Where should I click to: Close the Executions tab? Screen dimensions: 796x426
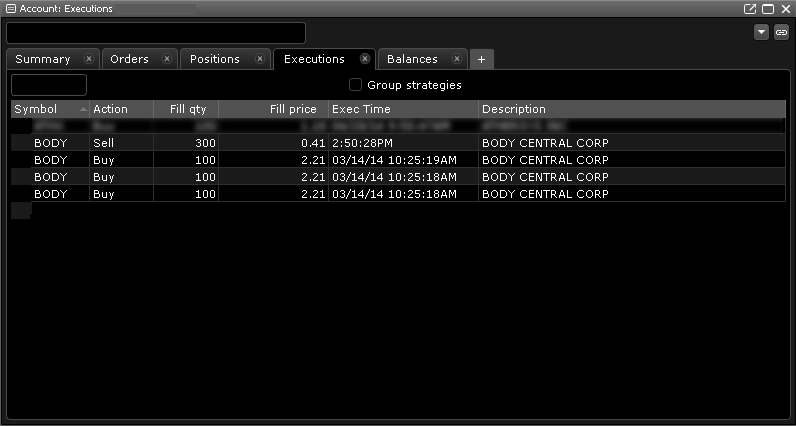click(365, 59)
